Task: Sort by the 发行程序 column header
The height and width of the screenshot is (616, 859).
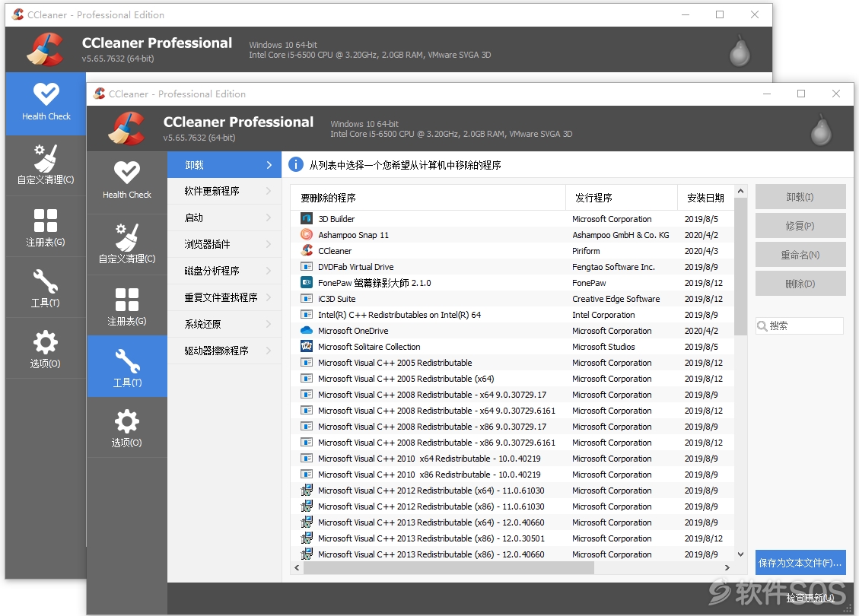Action: tap(622, 198)
